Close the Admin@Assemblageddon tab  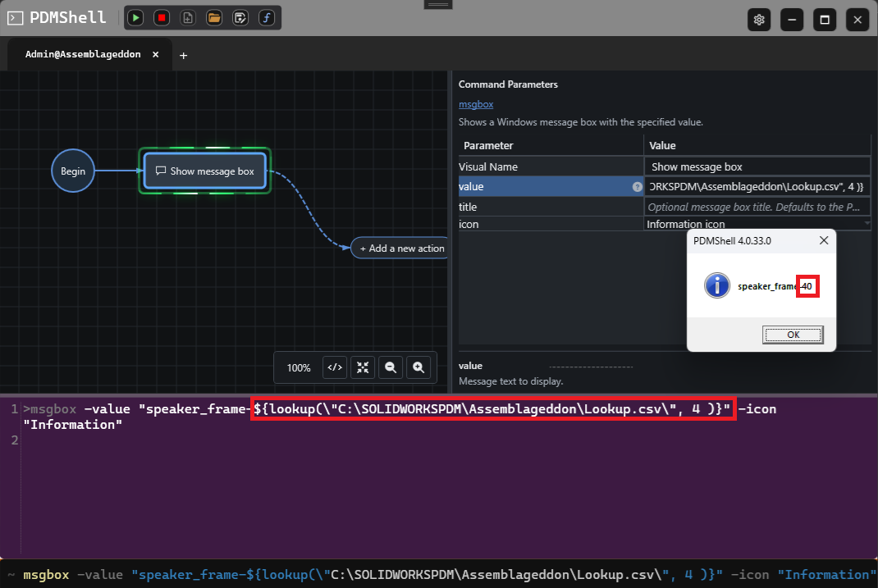tap(156, 54)
